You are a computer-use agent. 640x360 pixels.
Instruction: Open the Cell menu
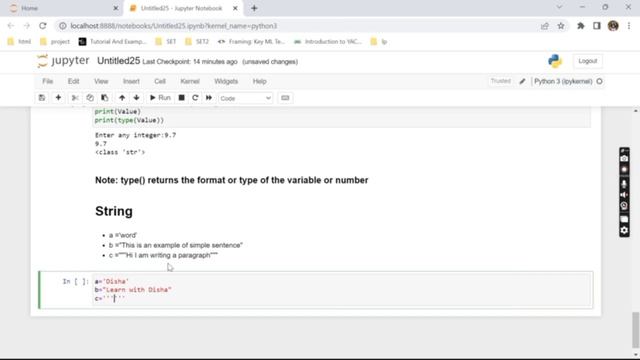pyautogui.click(x=160, y=81)
